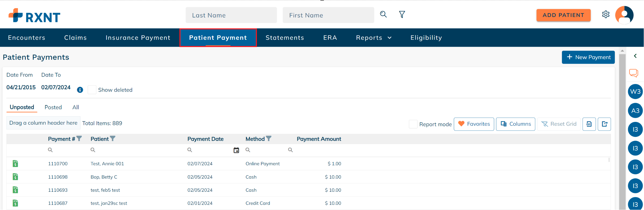Click the vertical page scrollbar
The width and height of the screenshot is (644, 210).
click(622, 129)
